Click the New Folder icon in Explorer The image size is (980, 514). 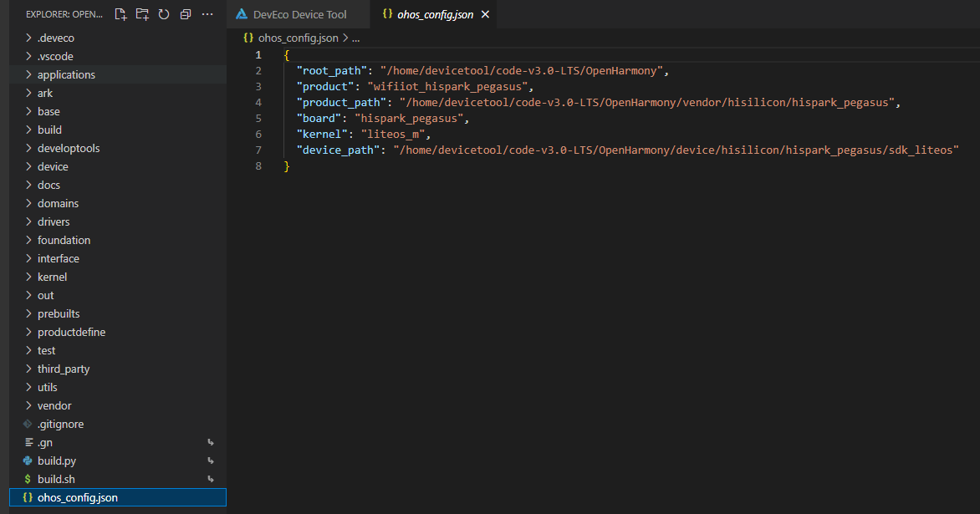tap(142, 14)
